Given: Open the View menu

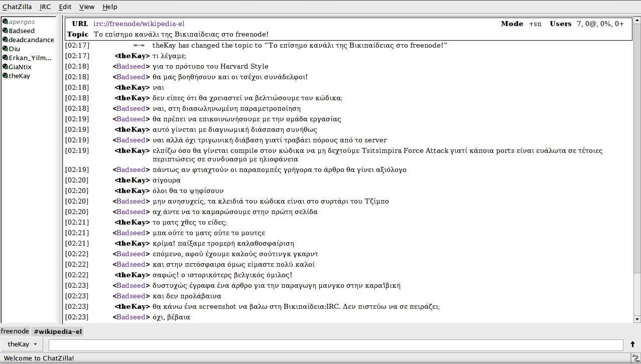Looking at the screenshot, I should [86, 7].
